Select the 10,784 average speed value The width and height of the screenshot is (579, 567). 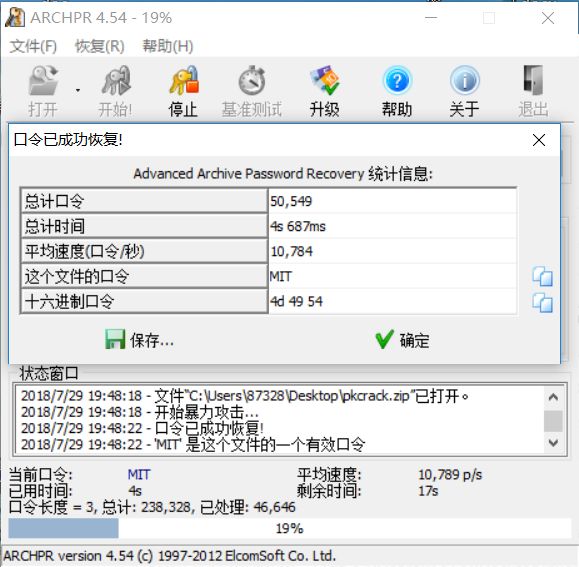tap(392, 251)
